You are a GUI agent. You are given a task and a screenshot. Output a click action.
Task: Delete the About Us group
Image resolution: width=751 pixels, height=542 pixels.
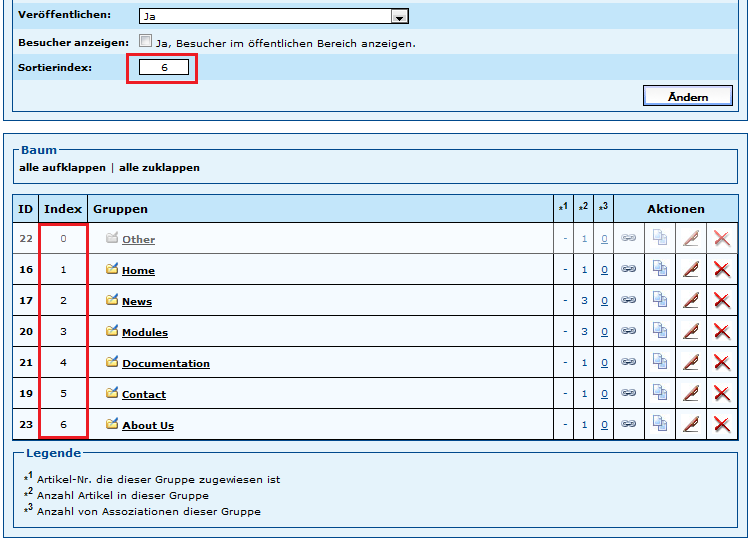[722, 425]
